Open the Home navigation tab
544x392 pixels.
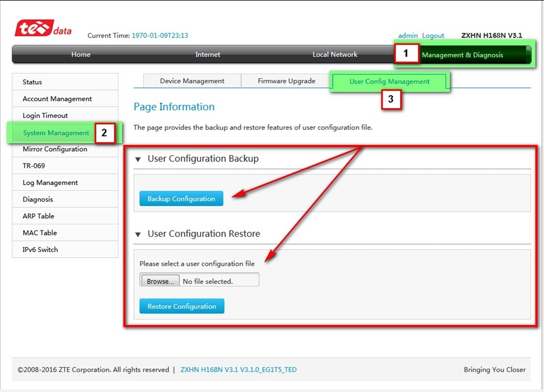80,55
